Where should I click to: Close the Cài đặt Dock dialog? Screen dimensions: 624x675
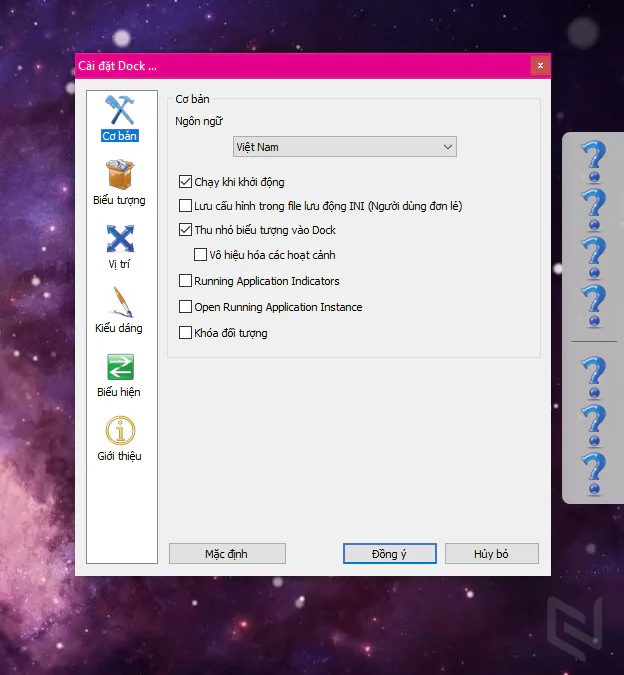pyautogui.click(x=540, y=65)
